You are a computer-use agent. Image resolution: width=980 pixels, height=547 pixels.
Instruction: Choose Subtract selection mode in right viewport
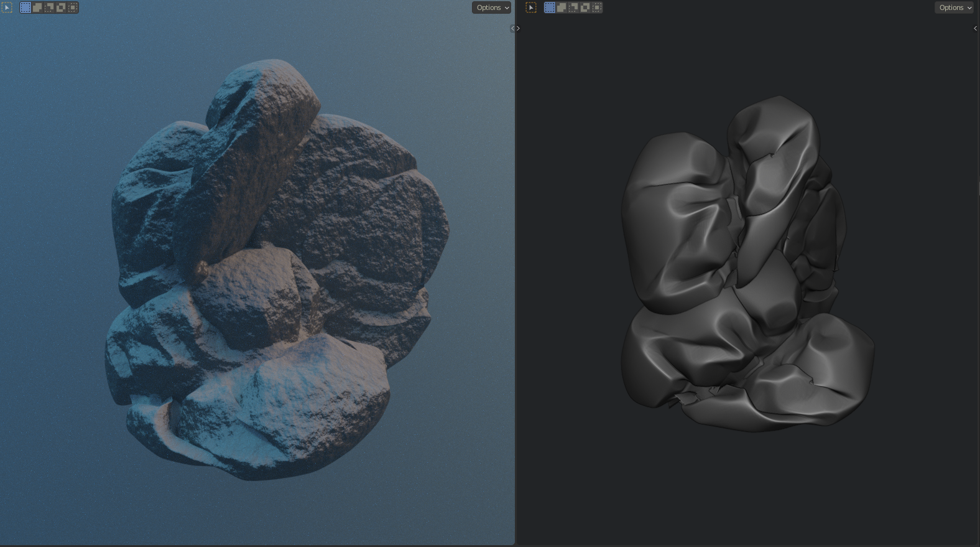pyautogui.click(x=573, y=7)
